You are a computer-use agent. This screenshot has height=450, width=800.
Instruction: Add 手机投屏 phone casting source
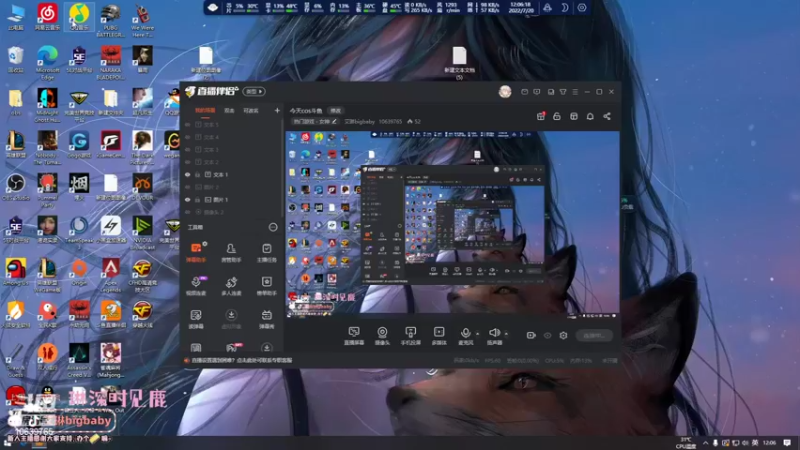pos(410,336)
